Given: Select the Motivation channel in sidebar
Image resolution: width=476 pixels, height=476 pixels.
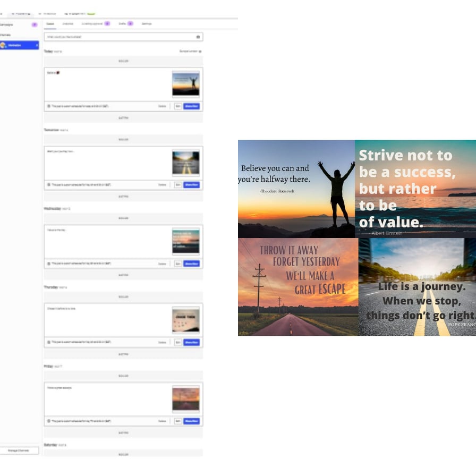Looking at the screenshot, I should click(x=20, y=45).
